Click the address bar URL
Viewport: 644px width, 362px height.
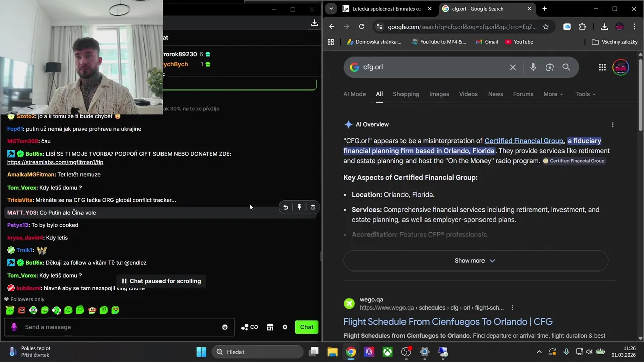[x=462, y=27]
